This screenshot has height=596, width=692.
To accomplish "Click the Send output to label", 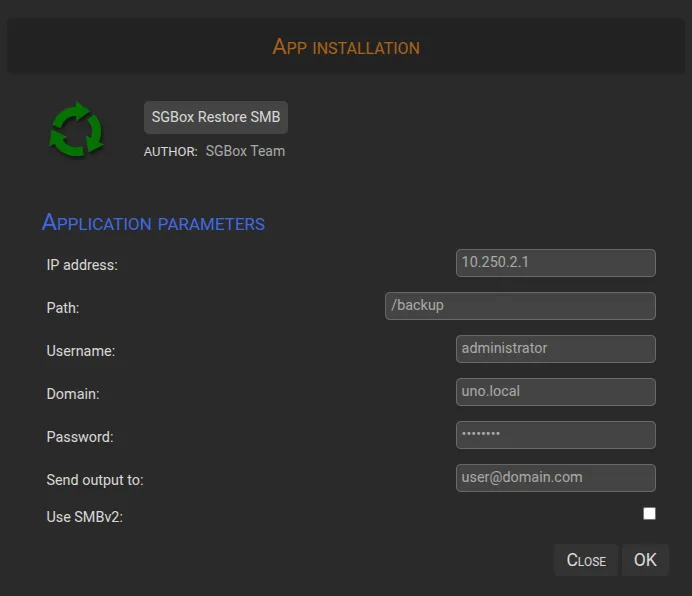I will click(95, 480).
